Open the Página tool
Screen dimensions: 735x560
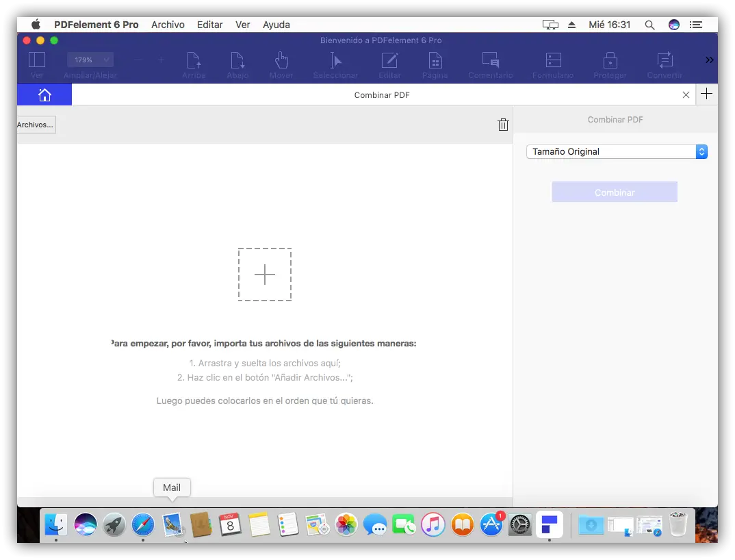click(x=435, y=60)
